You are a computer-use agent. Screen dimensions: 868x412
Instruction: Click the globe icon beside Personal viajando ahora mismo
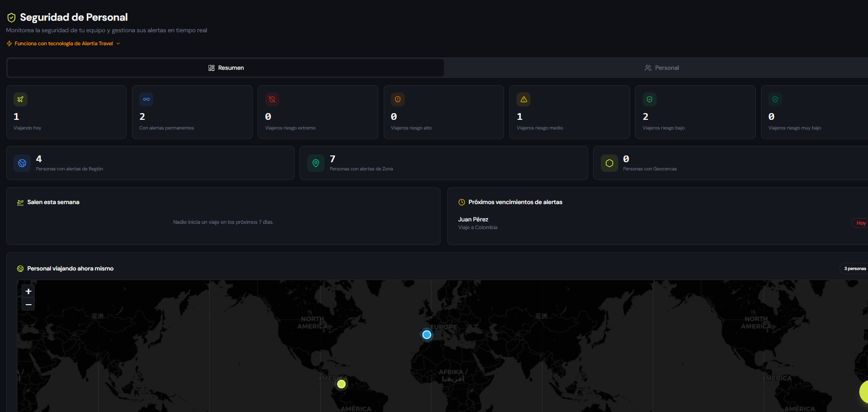20,269
